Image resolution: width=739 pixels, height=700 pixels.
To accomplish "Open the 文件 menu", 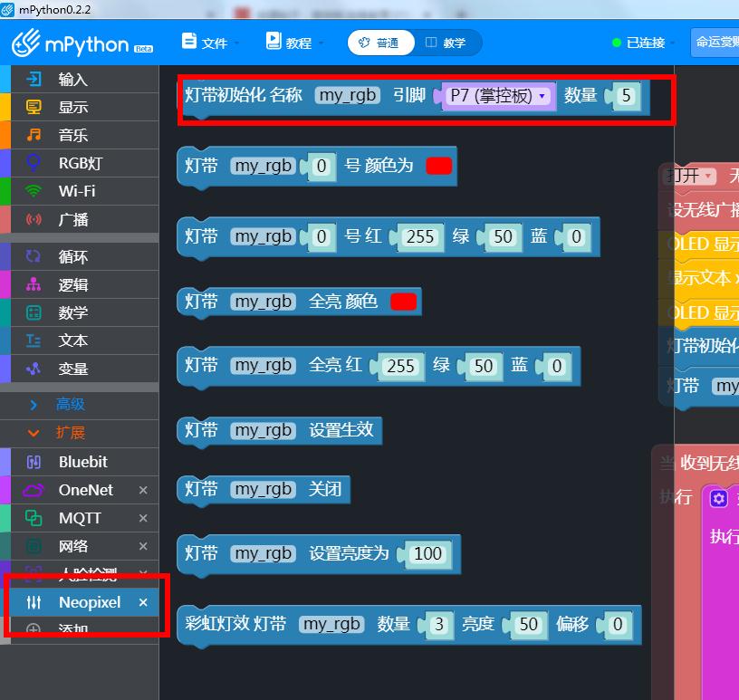I will coord(211,43).
